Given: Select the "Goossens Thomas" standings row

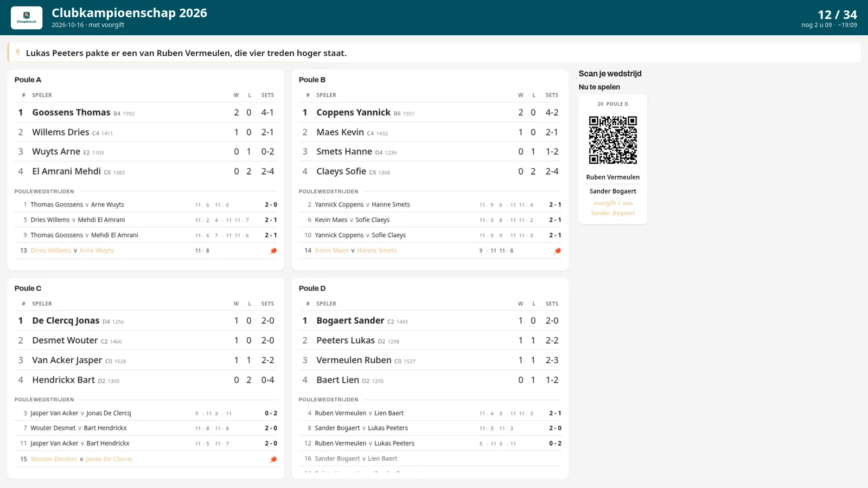Looking at the screenshot, I should [146, 112].
